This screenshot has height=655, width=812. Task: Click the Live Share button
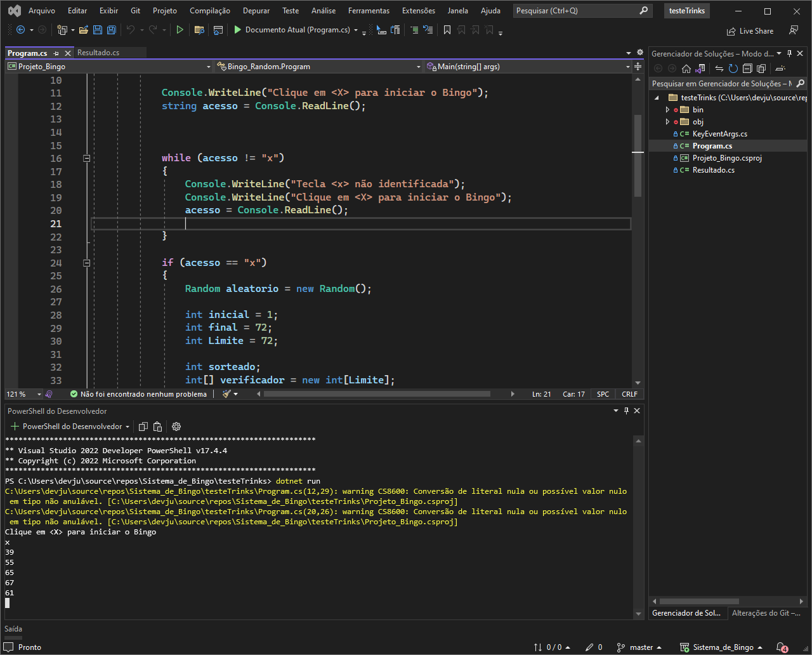click(750, 30)
